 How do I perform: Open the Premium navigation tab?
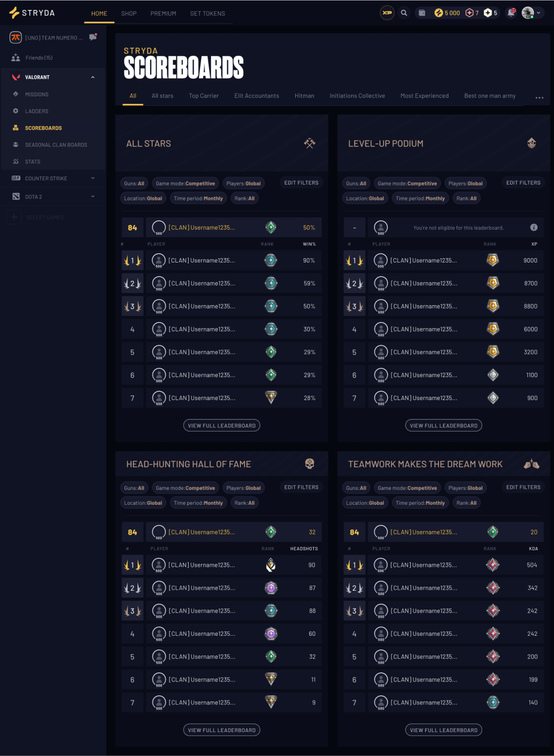163,14
